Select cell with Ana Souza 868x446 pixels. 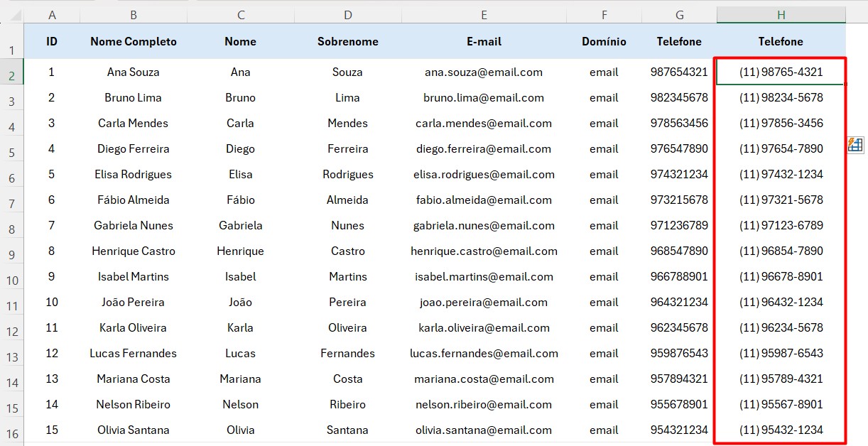[x=134, y=72]
